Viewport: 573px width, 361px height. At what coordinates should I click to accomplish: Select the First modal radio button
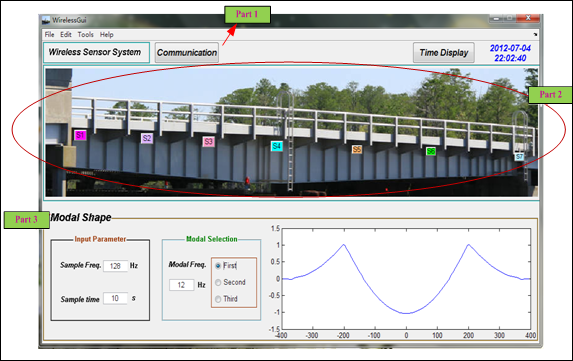tap(218, 266)
